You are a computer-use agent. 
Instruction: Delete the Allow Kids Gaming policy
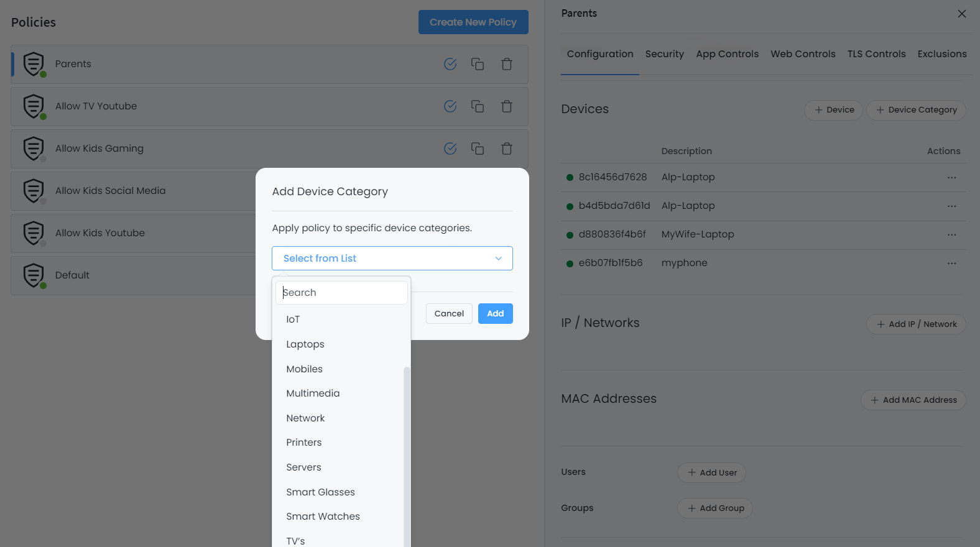(507, 149)
